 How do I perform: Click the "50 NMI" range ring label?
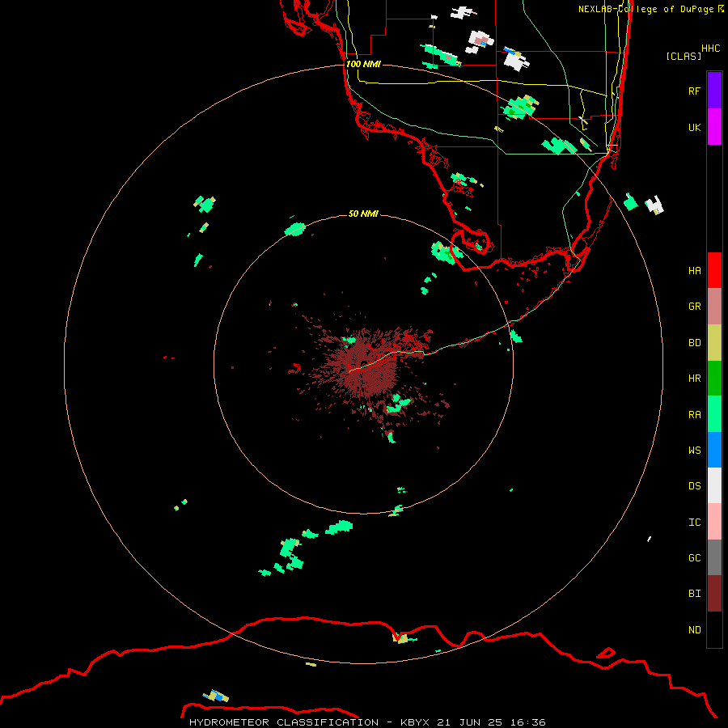click(363, 214)
